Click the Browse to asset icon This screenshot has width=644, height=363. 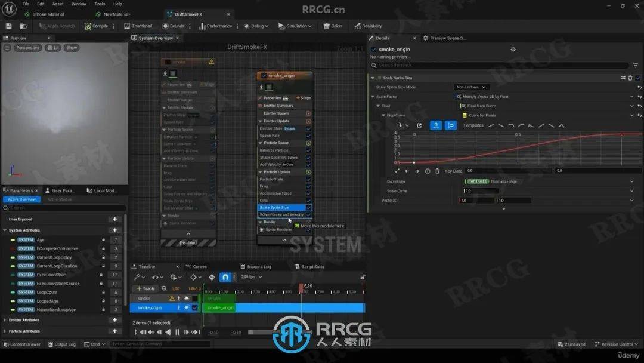[23, 26]
